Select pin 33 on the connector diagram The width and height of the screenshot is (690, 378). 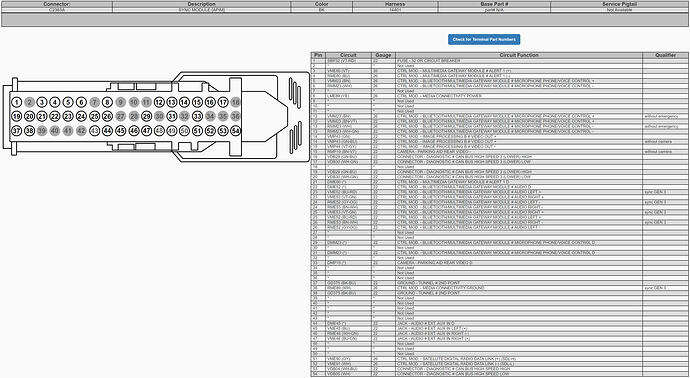pyautogui.click(x=197, y=117)
